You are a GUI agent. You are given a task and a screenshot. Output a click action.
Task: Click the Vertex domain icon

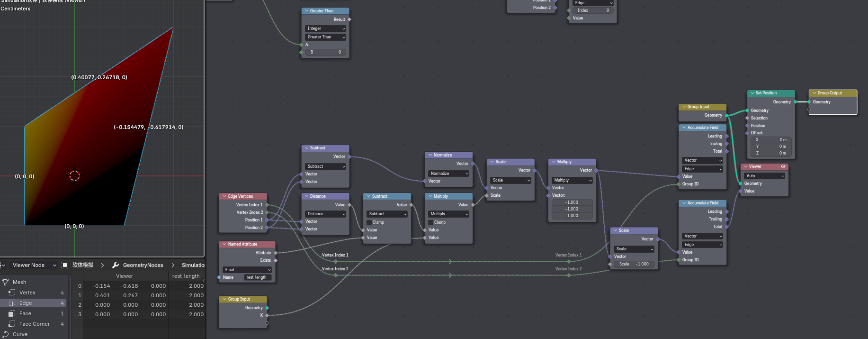tap(12, 293)
